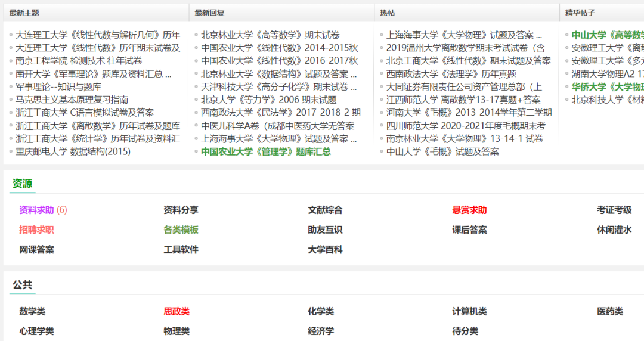The width and height of the screenshot is (644, 341).
Task: Open 天津科技大学《高分子化学》期末试卷 reply
Action: tap(278, 86)
